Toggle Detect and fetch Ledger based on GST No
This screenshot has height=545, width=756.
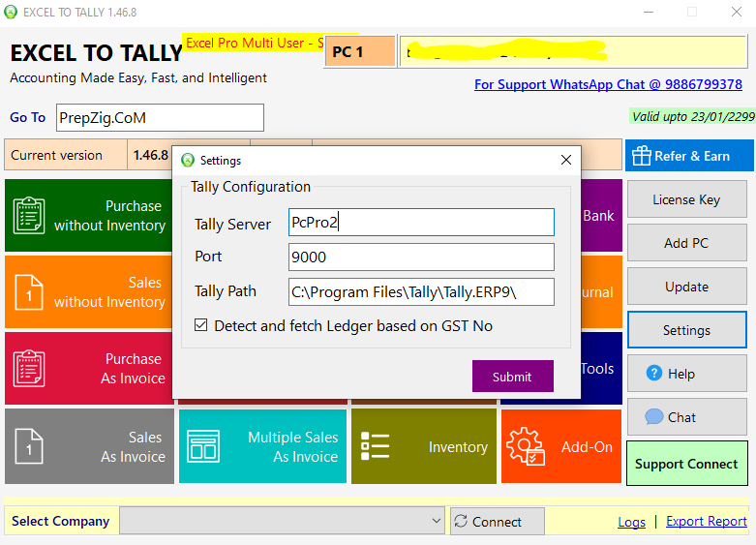click(x=201, y=325)
